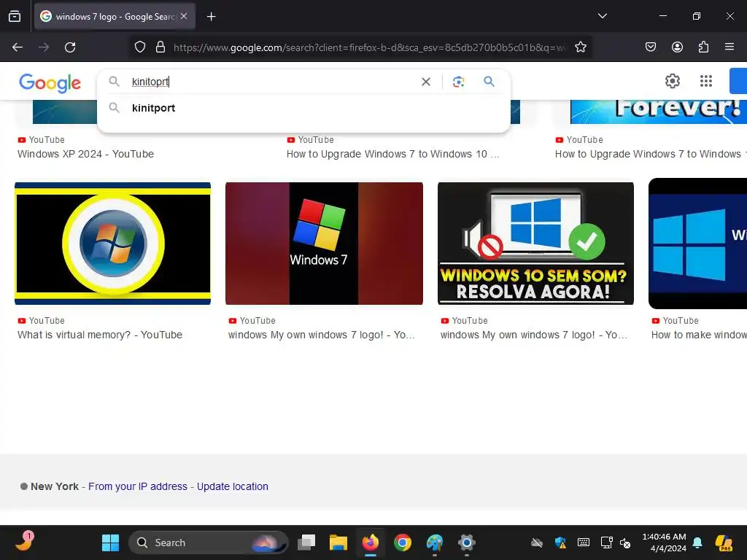Open muted volume tray icon

coord(625,542)
